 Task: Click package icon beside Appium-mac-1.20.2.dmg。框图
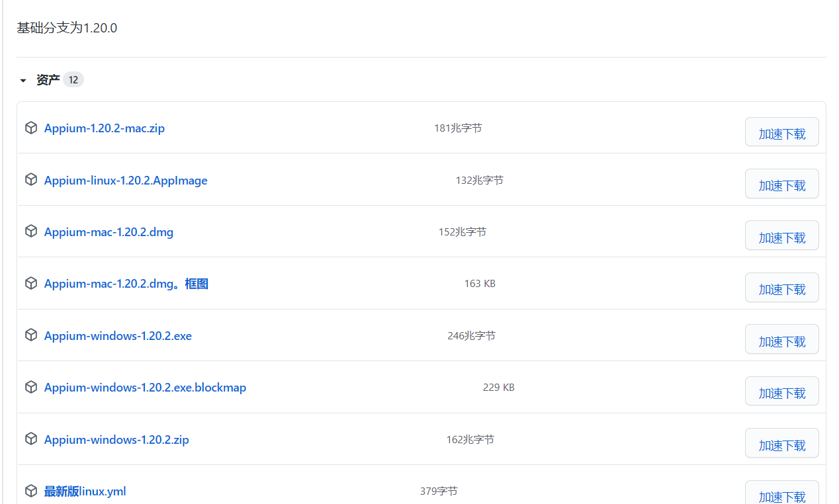pyautogui.click(x=30, y=283)
